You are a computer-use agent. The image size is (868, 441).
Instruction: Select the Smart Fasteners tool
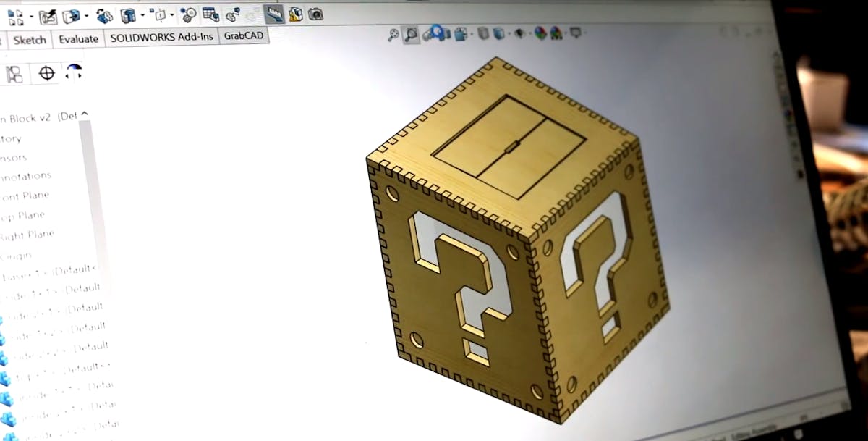click(x=48, y=16)
